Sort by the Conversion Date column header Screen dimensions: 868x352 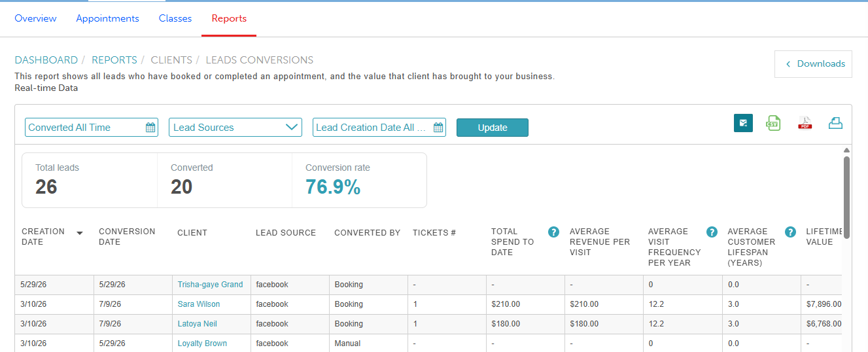127,237
